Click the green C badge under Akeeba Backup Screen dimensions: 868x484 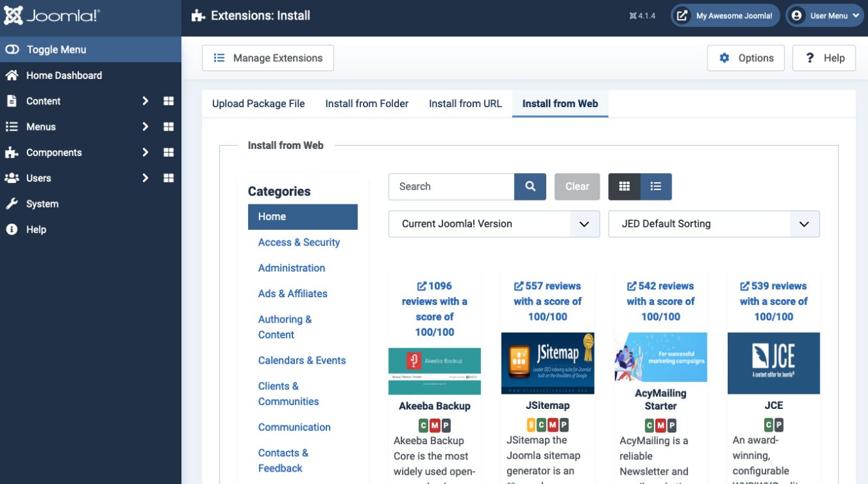point(424,426)
